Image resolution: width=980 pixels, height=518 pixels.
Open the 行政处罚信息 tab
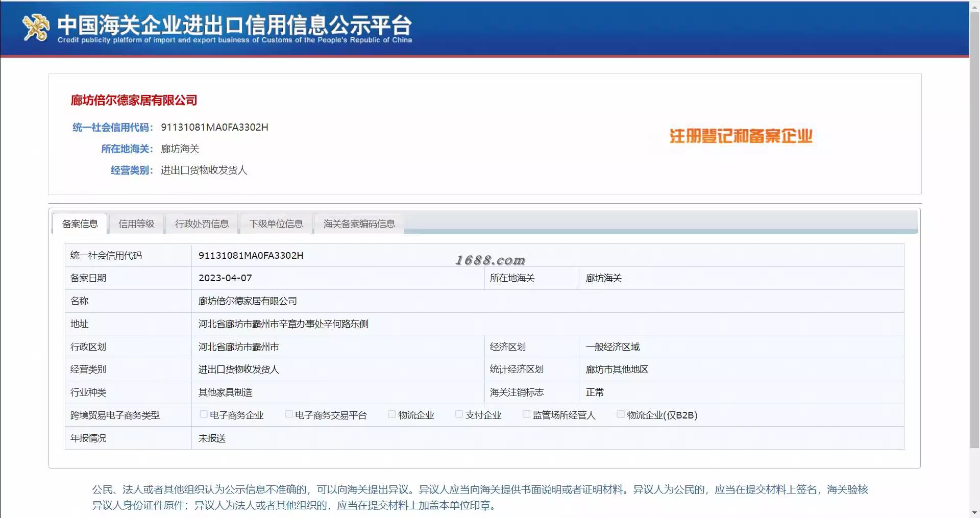coord(202,224)
